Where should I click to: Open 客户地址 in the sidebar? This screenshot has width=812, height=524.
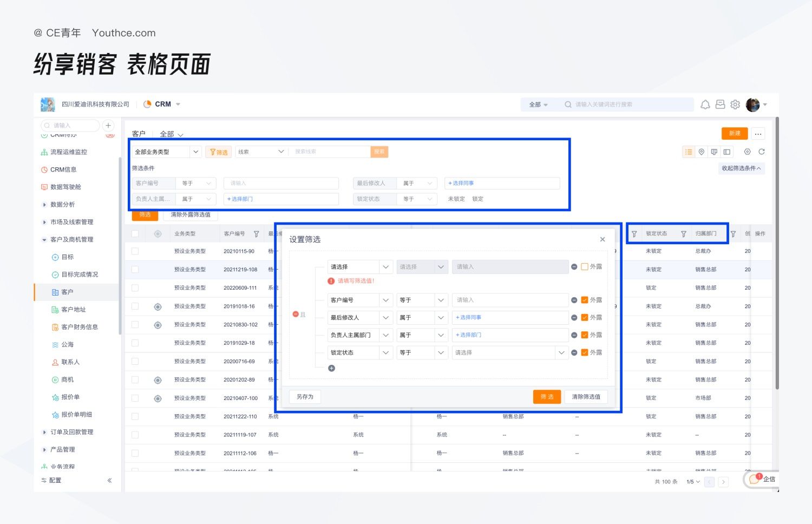(74, 310)
